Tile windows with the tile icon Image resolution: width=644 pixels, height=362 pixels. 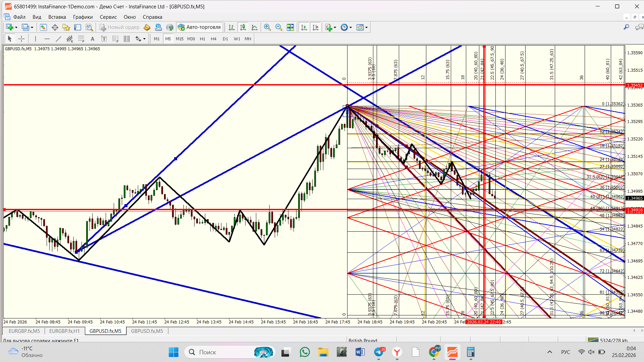point(290,27)
